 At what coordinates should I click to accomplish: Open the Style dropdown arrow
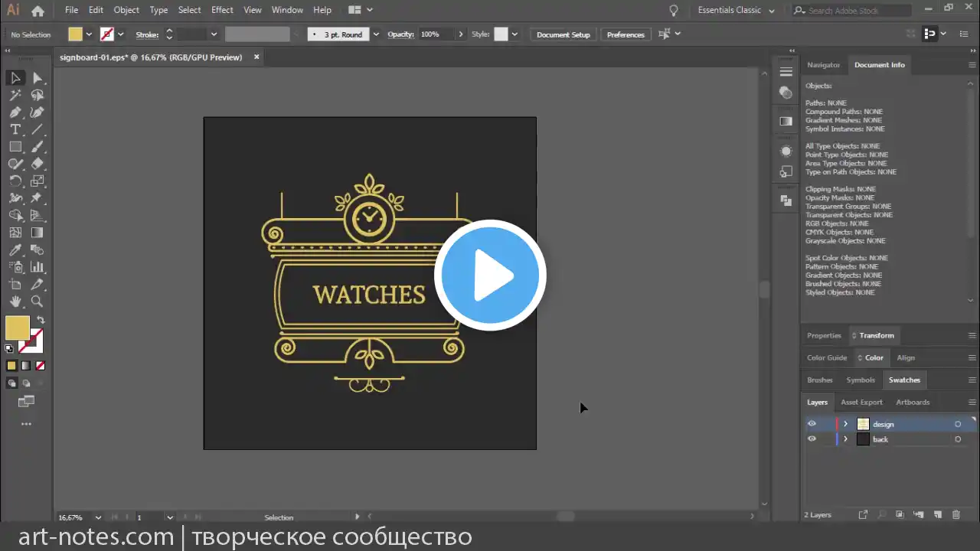[x=514, y=34]
